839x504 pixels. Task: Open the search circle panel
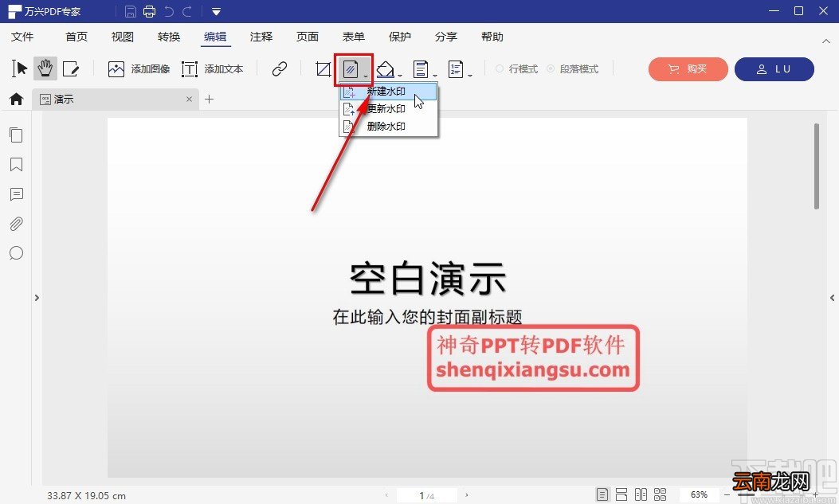[x=16, y=253]
